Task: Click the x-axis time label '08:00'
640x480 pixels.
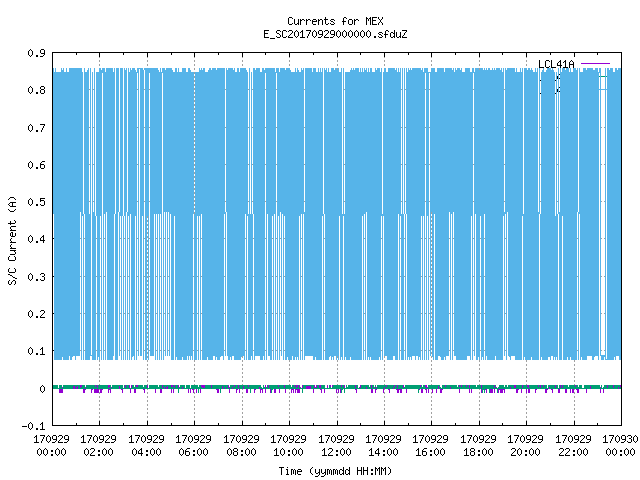Action: pyautogui.click(x=241, y=452)
